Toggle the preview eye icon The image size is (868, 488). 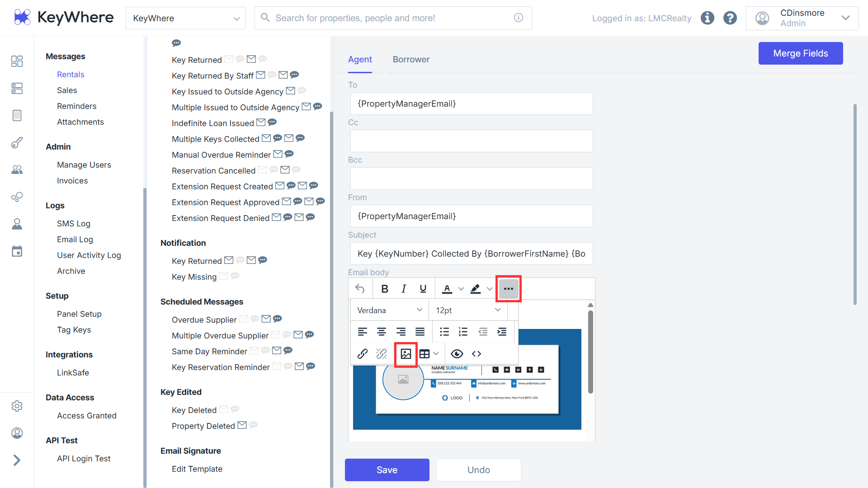pos(457,354)
